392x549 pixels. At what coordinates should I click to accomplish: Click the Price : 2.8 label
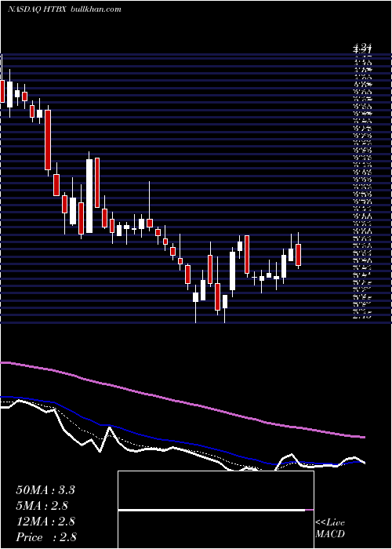pyautogui.click(x=46, y=537)
